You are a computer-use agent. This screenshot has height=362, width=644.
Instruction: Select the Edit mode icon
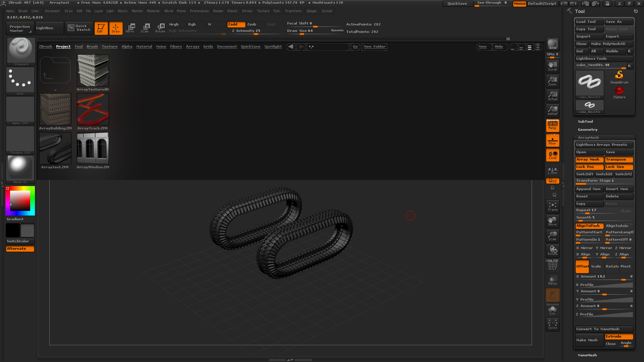coord(101,28)
